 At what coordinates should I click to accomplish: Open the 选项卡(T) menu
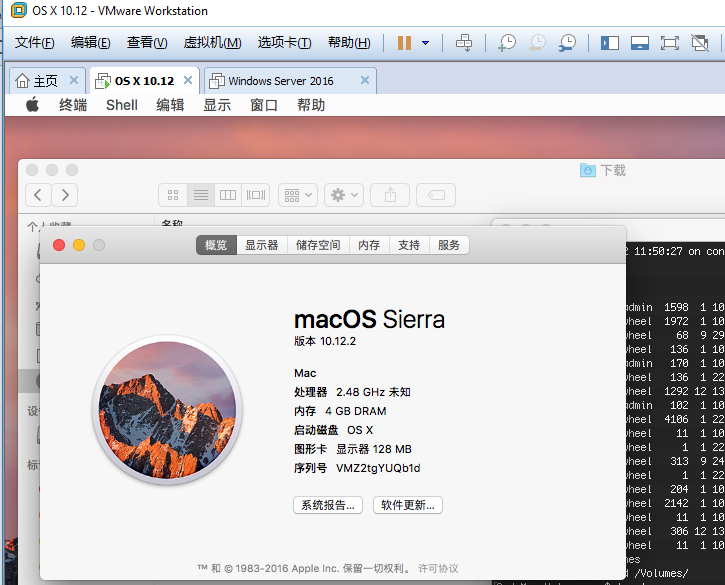(x=284, y=43)
